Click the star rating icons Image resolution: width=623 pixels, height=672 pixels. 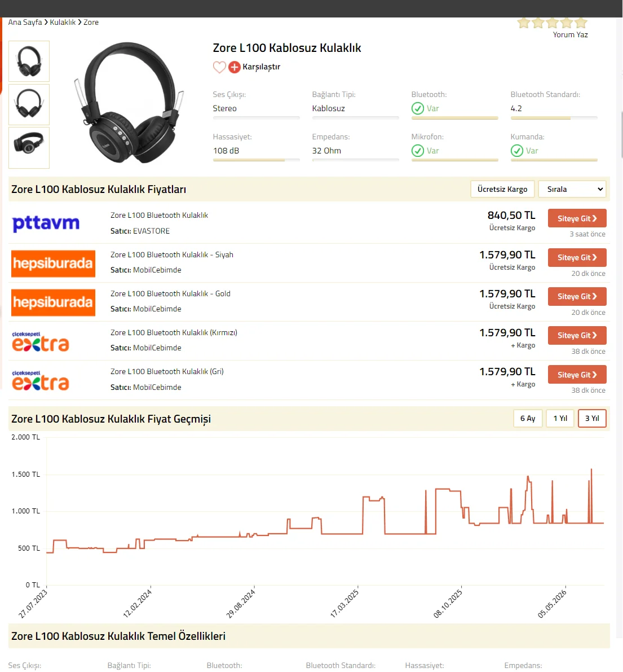coord(552,23)
